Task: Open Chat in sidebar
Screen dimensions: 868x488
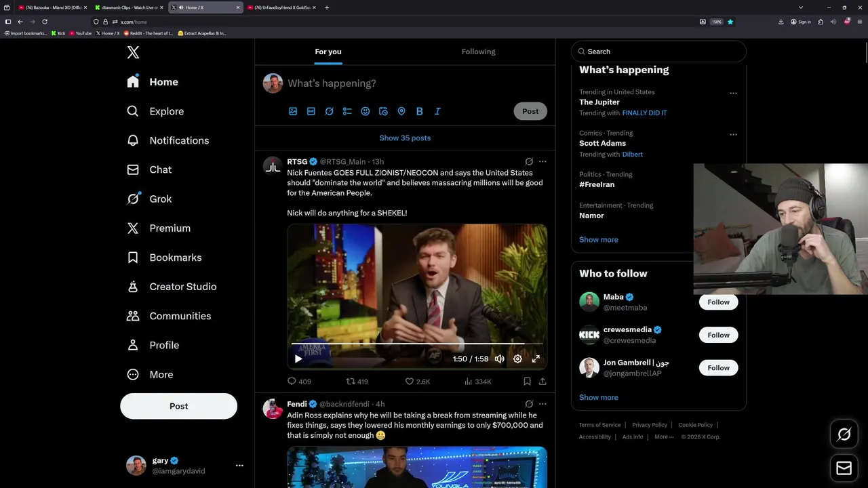Action: click(149, 169)
